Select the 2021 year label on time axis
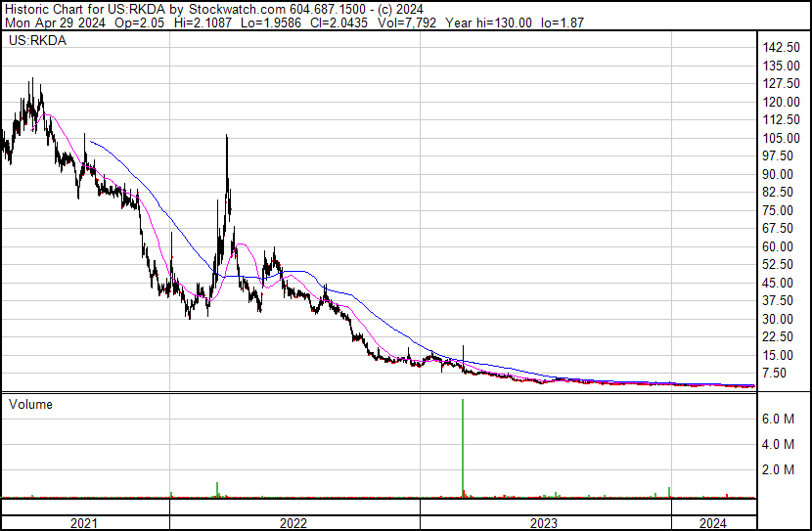This screenshot has height=531, width=812. pyautogui.click(x=85, y=523)
